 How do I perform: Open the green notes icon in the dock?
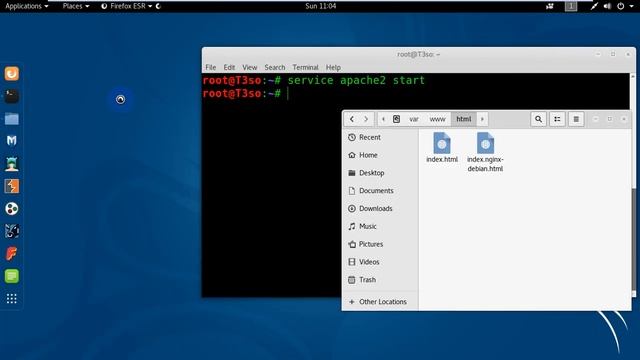click(x=11, y=276)
